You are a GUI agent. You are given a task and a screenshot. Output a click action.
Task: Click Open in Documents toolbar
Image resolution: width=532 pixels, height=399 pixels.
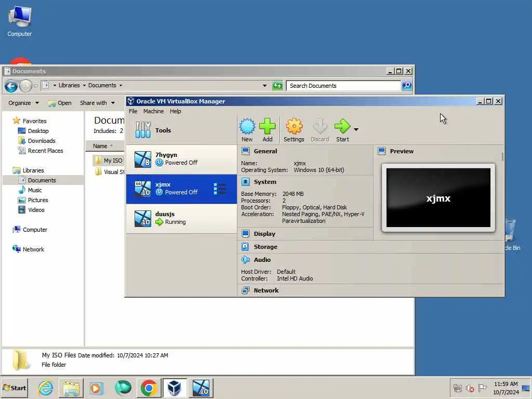60,103
